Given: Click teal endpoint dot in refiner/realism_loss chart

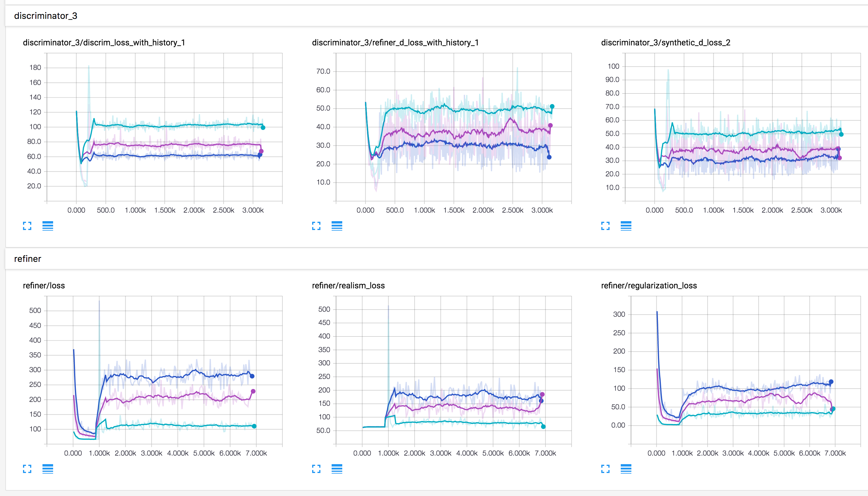Looking at the screenshot, I should [x=543, y=426].
